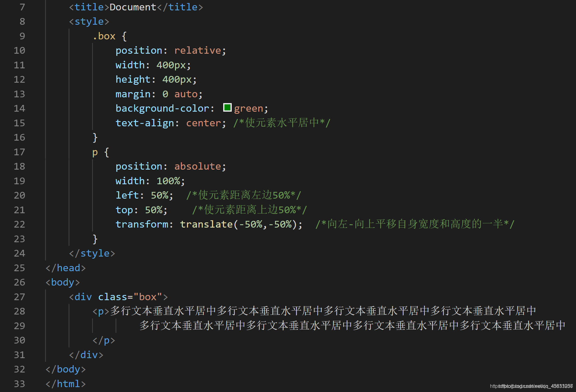Click the closing head tag

66,268
